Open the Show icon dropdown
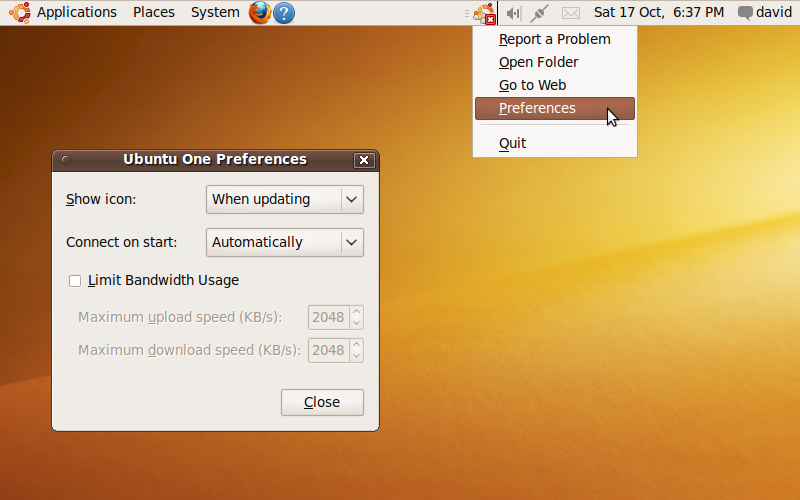800x500 pixels. [x=285, y=199]
